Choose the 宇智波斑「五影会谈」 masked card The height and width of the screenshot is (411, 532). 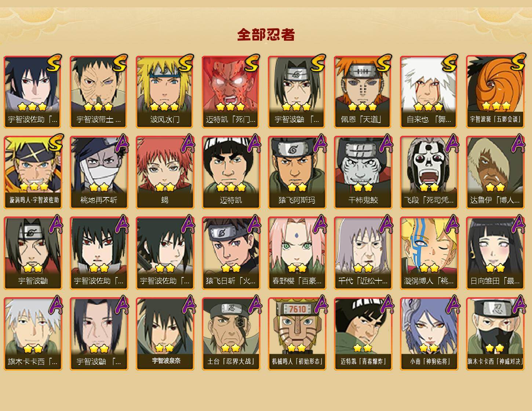point(495,92)
